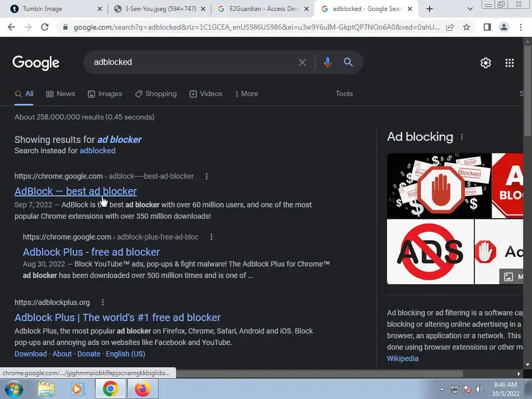Screen dimensions: 532x399
Task: Open the English (US) sitelink
Action: (x=126, y=354)
